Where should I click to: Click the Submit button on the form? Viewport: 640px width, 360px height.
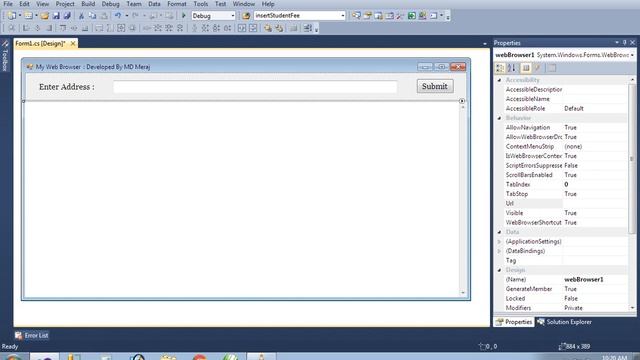tap(435, 86)
